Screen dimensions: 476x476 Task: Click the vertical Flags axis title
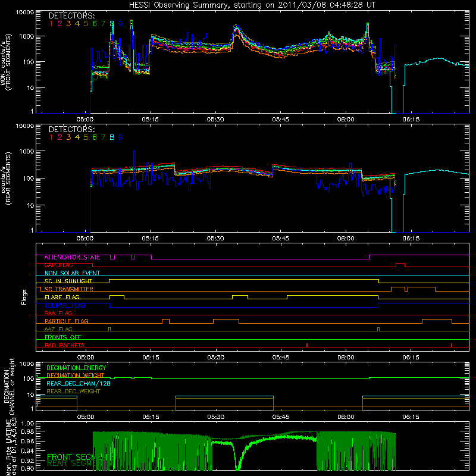point(24,297)
